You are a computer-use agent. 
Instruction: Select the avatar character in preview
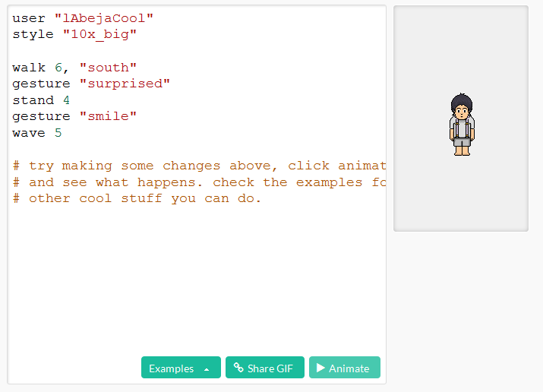click(x=462, y=125)
